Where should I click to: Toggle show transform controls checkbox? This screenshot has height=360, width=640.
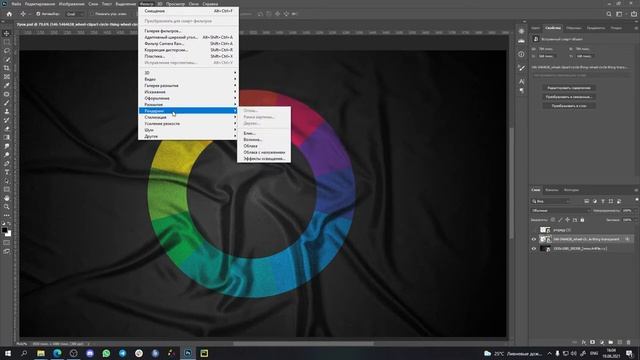[x=91, y=14]
